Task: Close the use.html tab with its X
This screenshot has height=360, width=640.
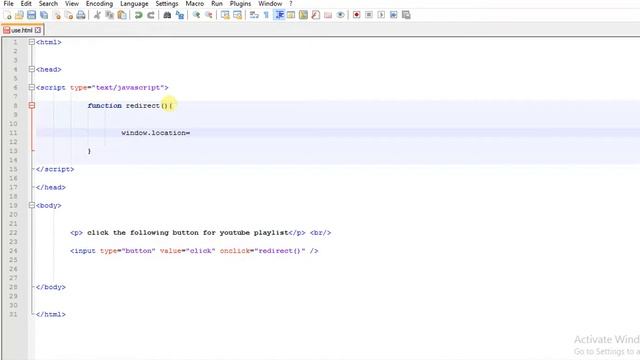Action: (38, 30)
